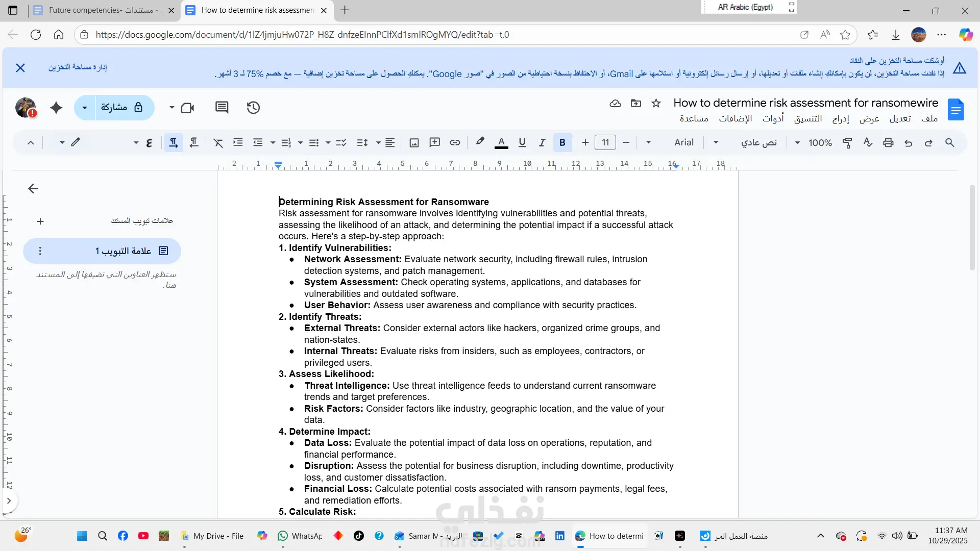The height and width of the screenshot is (551, 980).
Task: Open version history clock icon
Action: pos(253,108)
